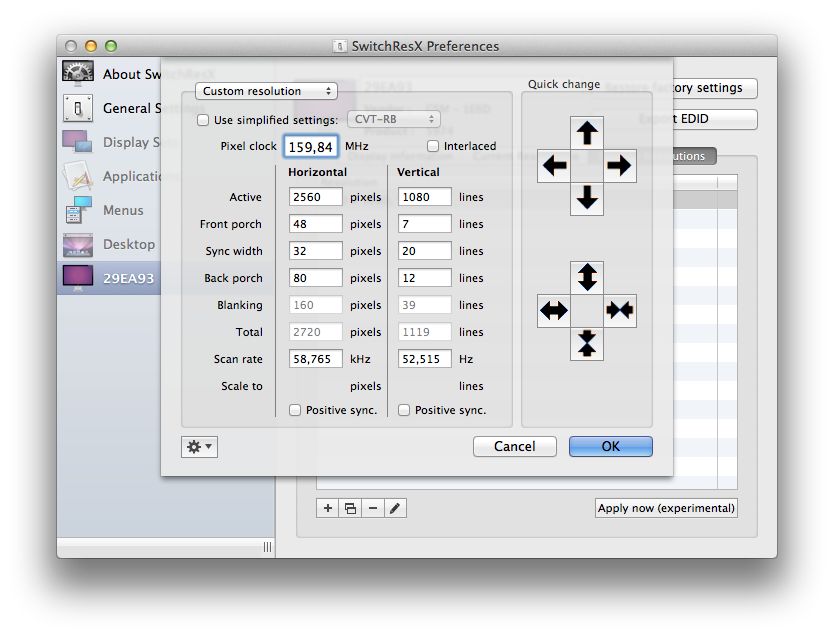Click the stretch horizontally arrow icon
The image size is (834, 637).
point(554,311)
